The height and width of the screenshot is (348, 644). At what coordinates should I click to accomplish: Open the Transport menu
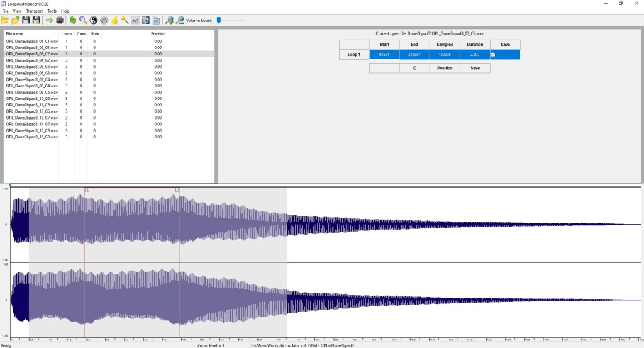pyautogui.click(x=34, y=11)
